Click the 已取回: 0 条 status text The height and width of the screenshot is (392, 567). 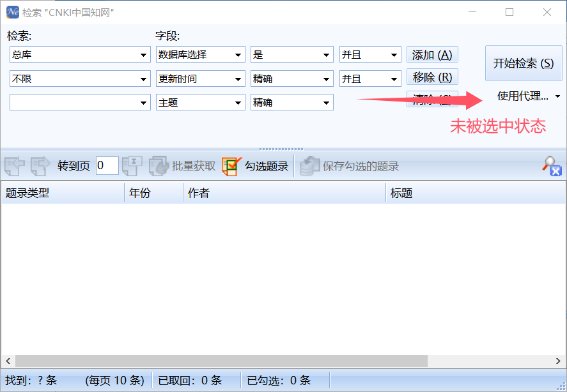point(190,380)
